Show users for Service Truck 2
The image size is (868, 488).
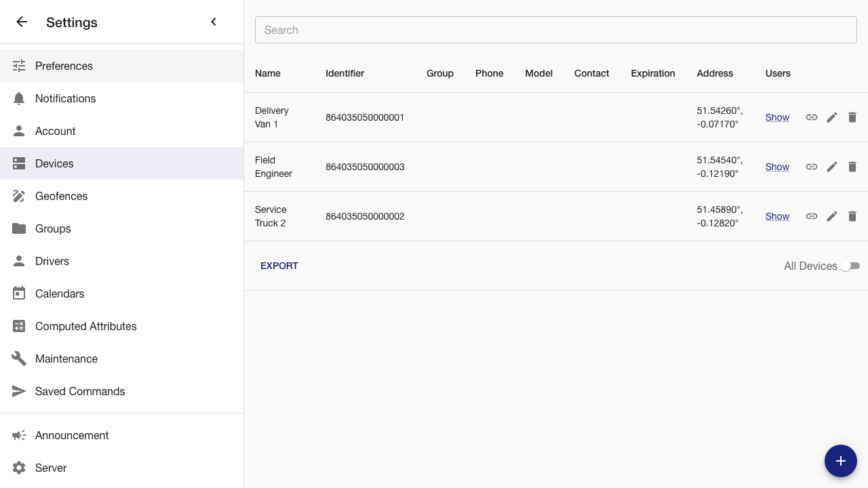tap(777, 216)
